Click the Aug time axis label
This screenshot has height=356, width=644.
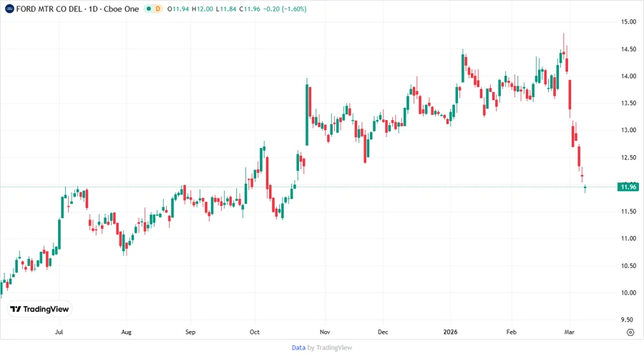pos(127,332)
